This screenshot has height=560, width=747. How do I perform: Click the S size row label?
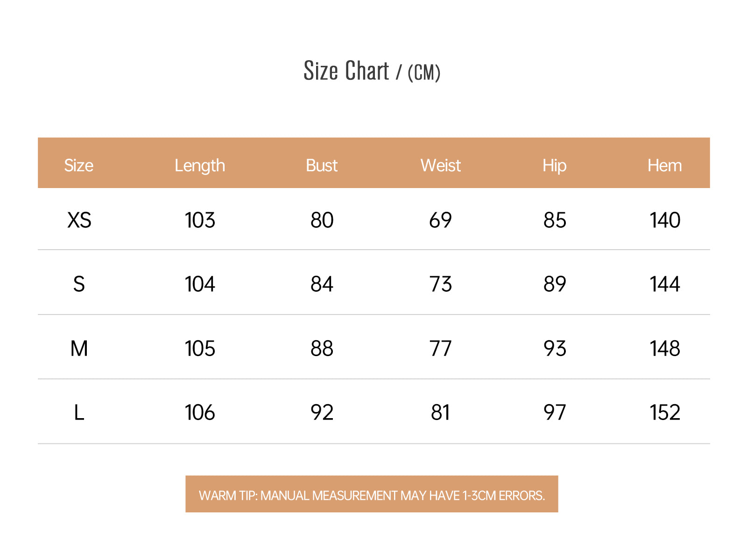coord(79,284)
